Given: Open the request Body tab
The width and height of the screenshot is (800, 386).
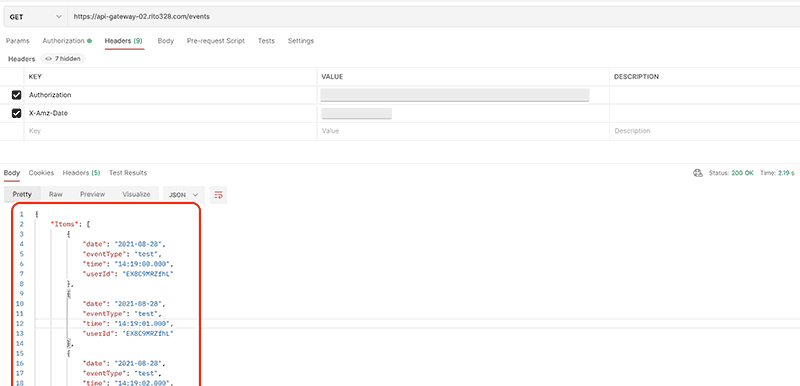Looking at the screenshot, I should pyautogui.click(x=165, y=41).
